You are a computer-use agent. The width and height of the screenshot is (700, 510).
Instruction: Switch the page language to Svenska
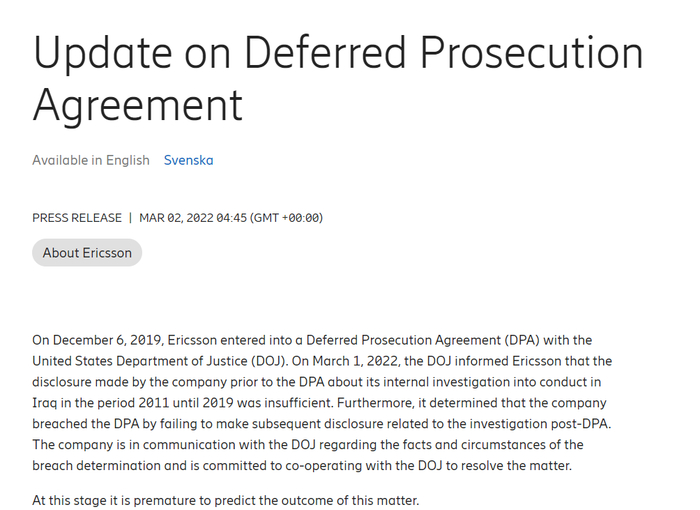coord(188,160)
